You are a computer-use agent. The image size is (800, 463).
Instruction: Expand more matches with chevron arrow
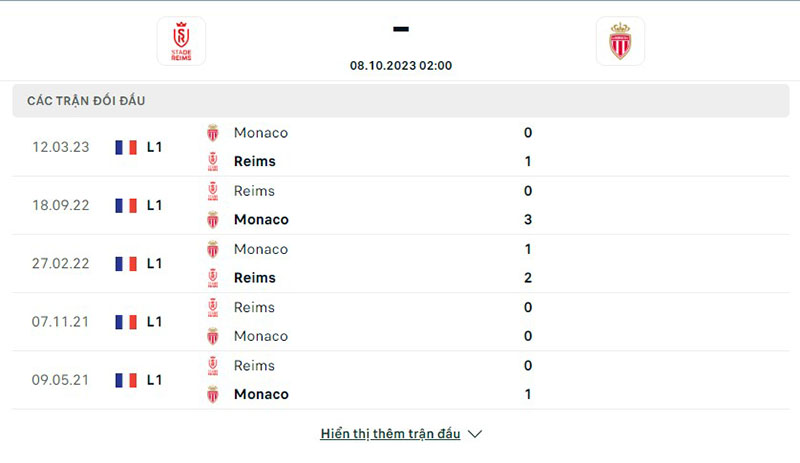coord(475,434)
